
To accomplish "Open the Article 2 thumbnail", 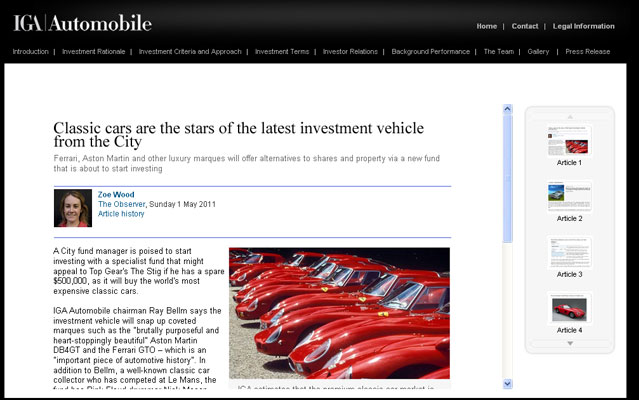I will 569,196.
